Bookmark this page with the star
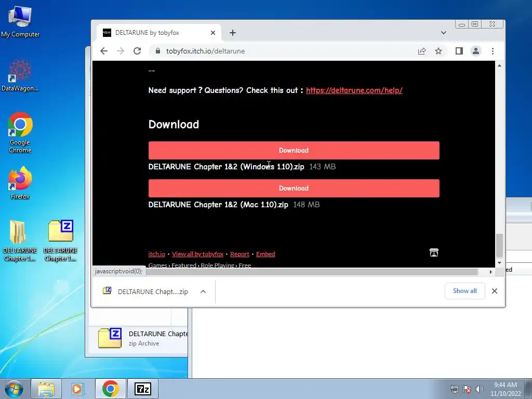This screenshot has width=532, height=399. [438, 51]
